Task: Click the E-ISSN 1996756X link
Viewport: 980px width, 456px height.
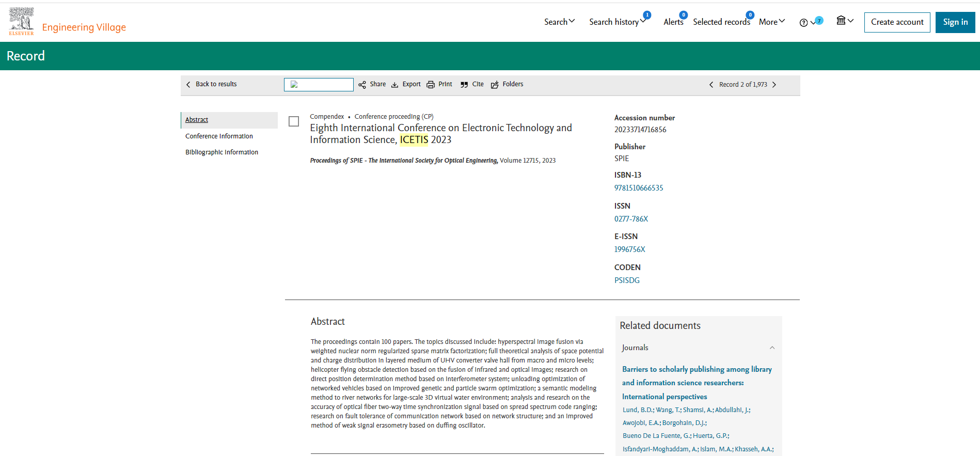Action: (x=629, y=249)
